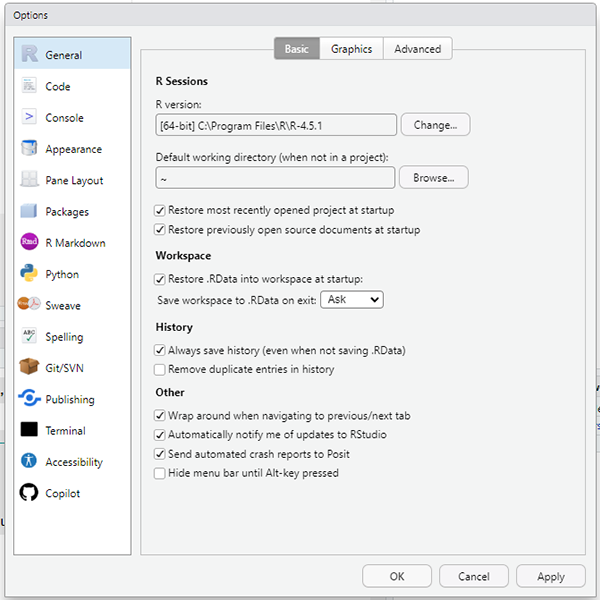The height and width of the screenshot is (600, 600).
Task: Click the default working directory text field
Action: tap(275, 178)
